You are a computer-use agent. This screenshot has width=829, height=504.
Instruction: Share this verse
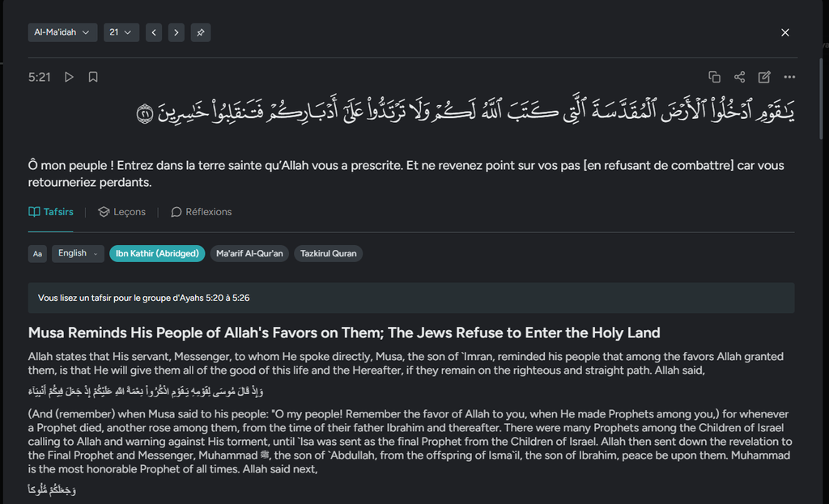pyautogui.click(x=739, y=77)
